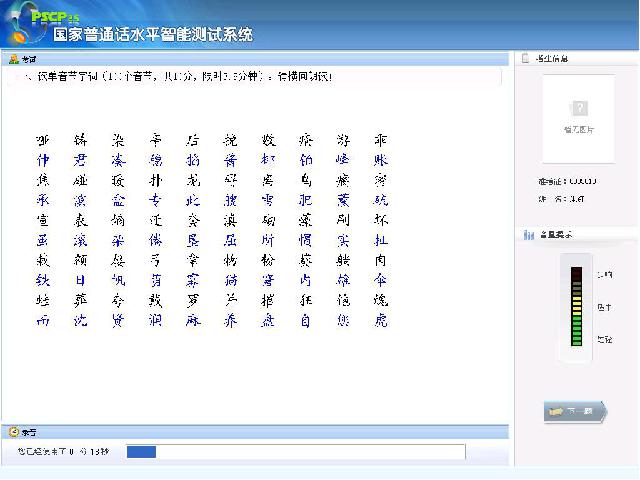Click the folder icon on the next-question button
640x480 pixels.
[x=555, y=411]
